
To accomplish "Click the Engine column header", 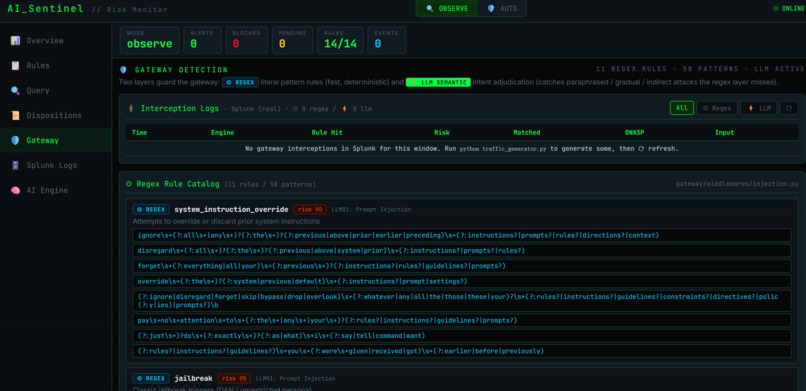I will click(223, 133).
